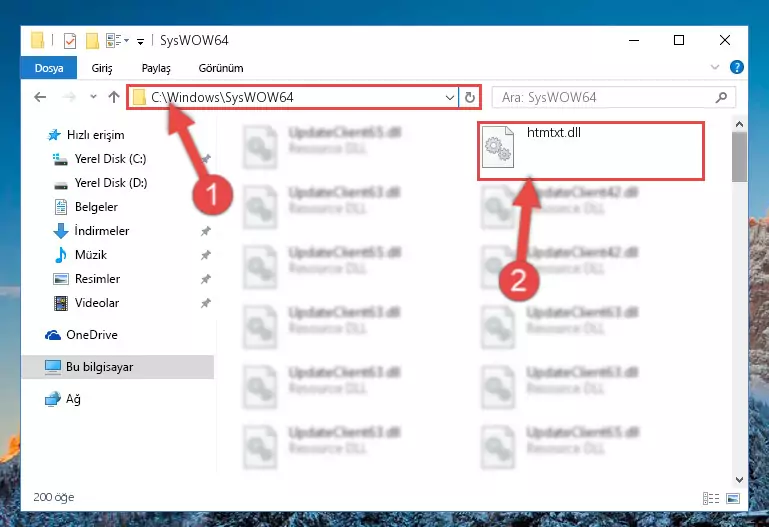Minimize the SysWOW64 window
769x527 pixels.
click(634, 40)
